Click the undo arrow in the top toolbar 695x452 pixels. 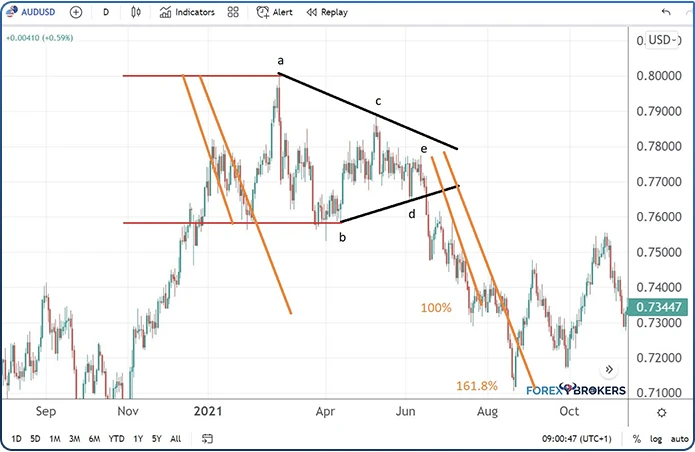(666, 13)
